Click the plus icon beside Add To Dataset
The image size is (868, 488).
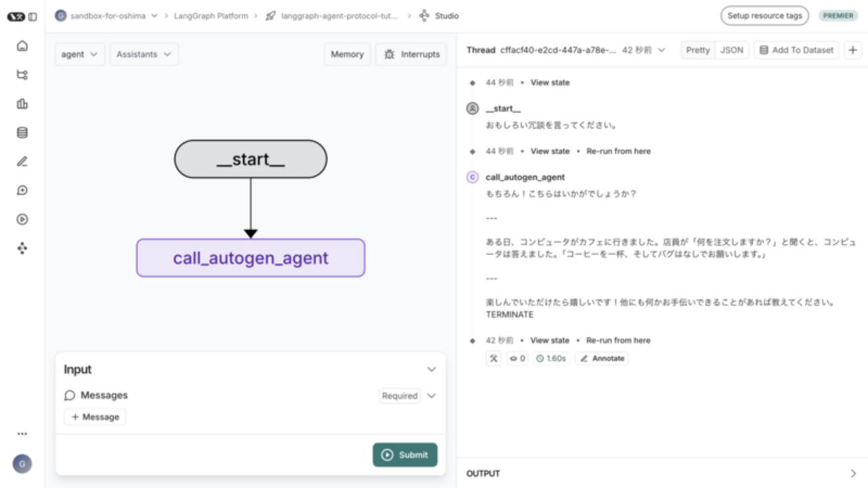853,50
